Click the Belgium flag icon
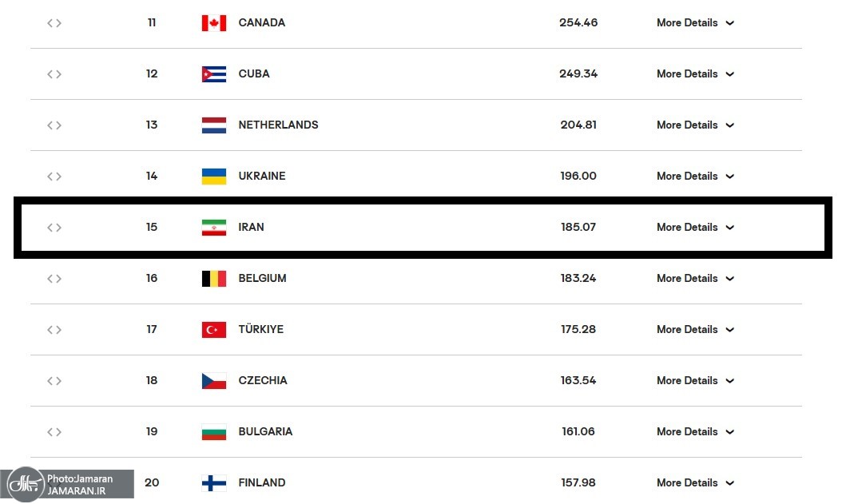862x504 pixels. [x=213, y=279]
